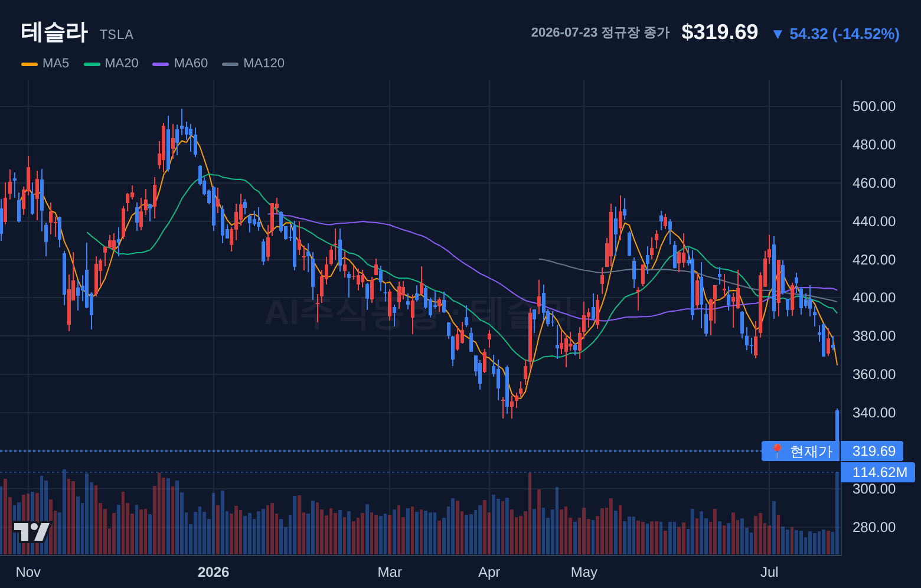Click the 440.00 price axis label
The image size is (921, 588).
874,221
